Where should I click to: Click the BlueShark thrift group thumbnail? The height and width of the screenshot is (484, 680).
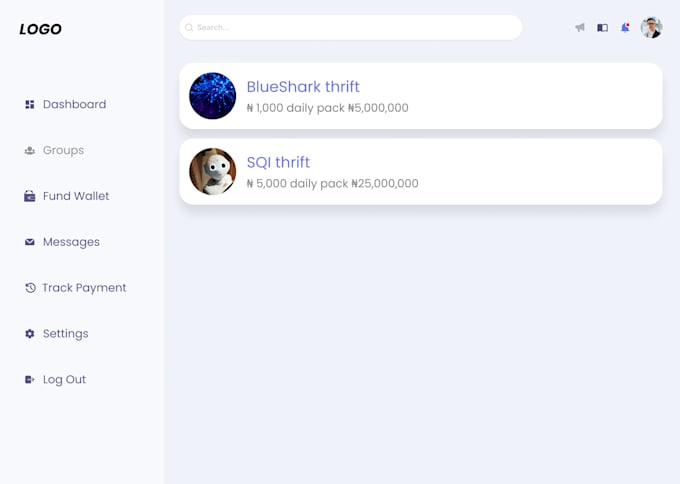click(x=212, y=96)
